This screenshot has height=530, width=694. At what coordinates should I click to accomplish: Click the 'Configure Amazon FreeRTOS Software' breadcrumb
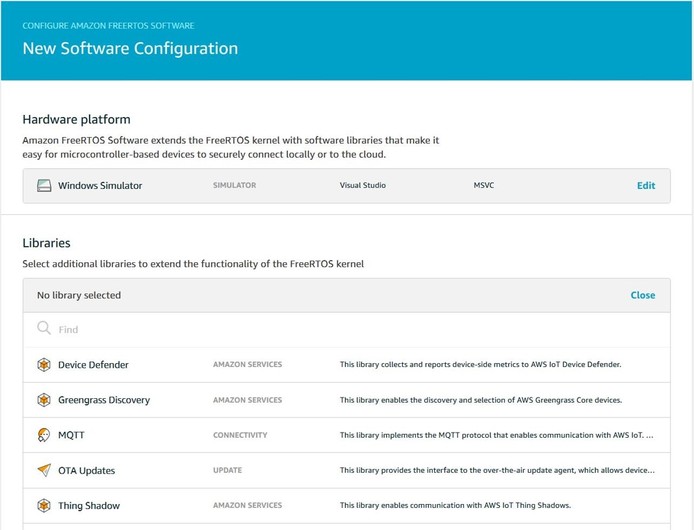click(x=108, y=26)
